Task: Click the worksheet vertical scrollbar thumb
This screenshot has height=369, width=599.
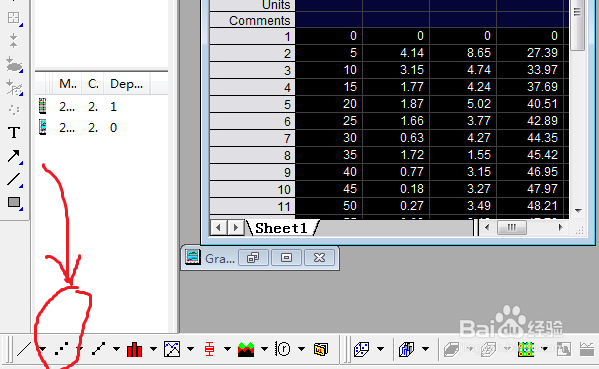Action: click(577, 25)
